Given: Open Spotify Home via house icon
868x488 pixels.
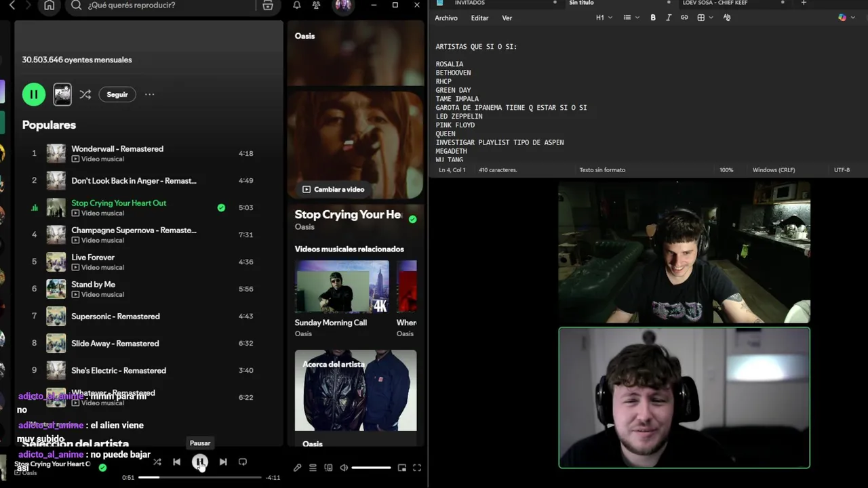Looking at the screenshot, I should click(50, 5).
